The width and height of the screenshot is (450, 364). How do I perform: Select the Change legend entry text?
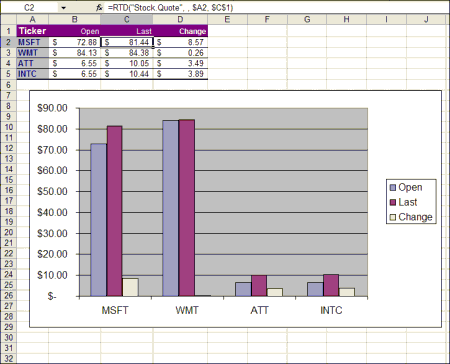click(415, 217)
